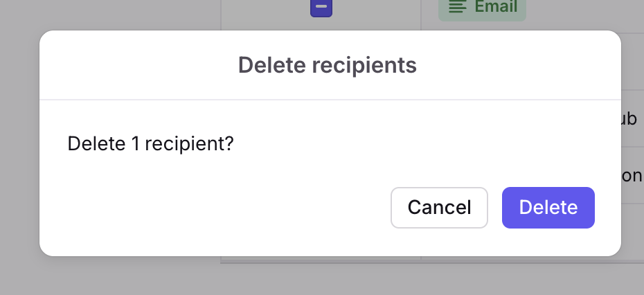The width and height of the screenshot is (644, 295).
Task: Click the text-lines icon beside Email
Action: (x=457, y=6)
